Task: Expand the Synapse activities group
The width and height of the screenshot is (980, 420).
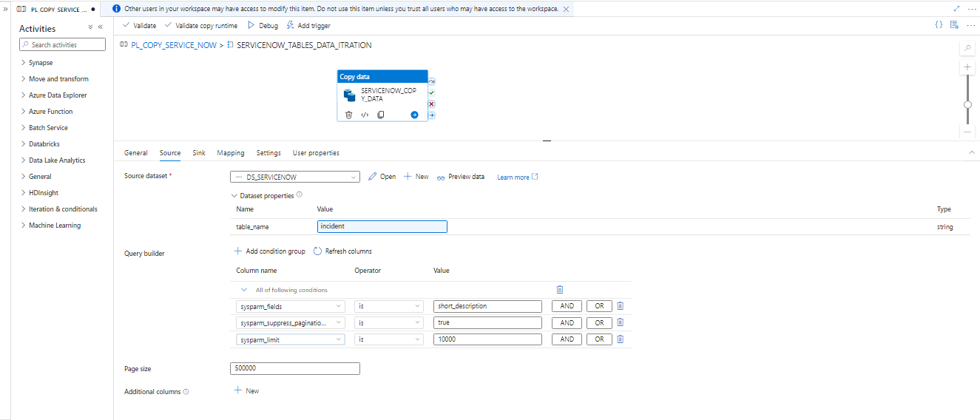Action: 37,63
